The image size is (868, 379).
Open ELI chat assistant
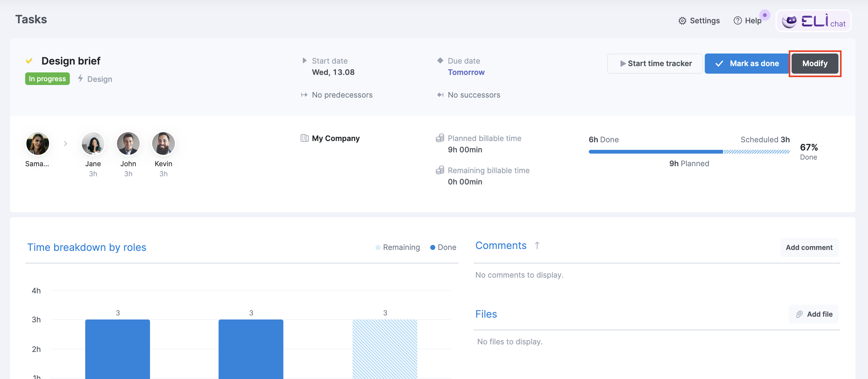[813, 21]
